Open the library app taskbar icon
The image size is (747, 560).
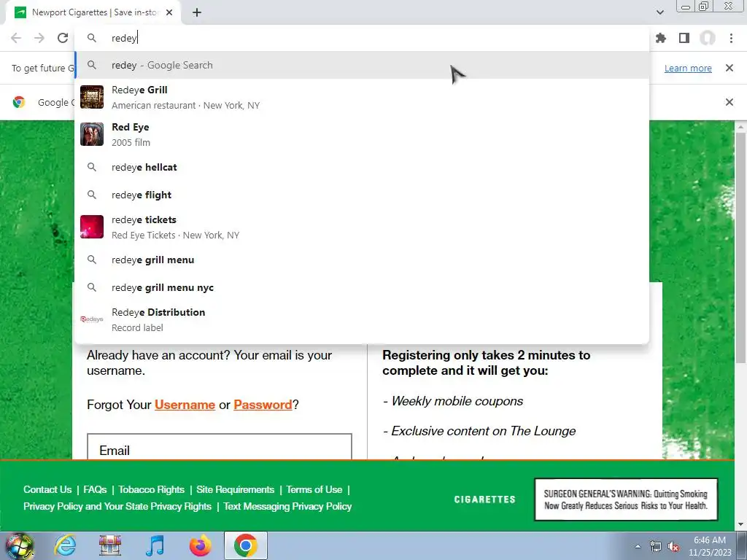click(x=110, y=545)
